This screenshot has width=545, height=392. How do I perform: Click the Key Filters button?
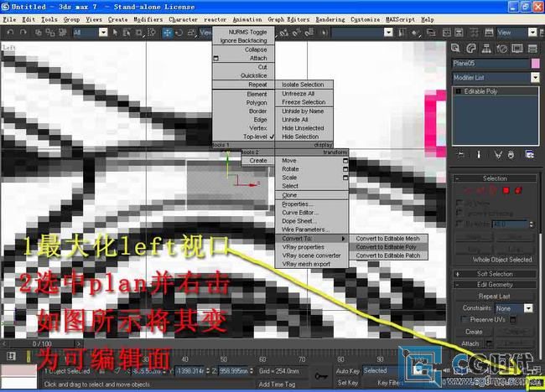click(391, 383)
